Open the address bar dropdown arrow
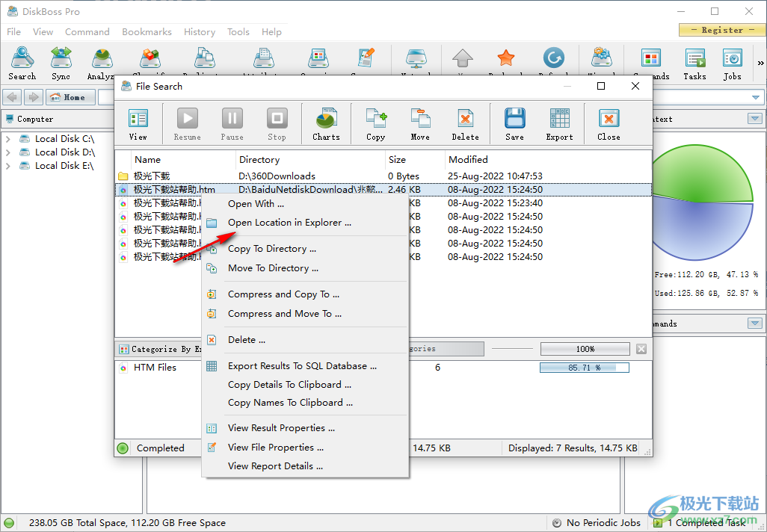767x532 pixels. [x=756, y=97]
